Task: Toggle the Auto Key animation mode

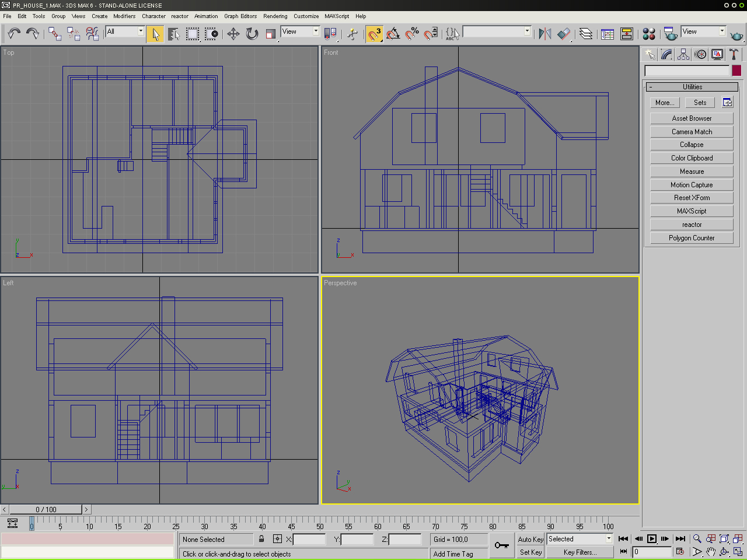Action: pos(530,540)
